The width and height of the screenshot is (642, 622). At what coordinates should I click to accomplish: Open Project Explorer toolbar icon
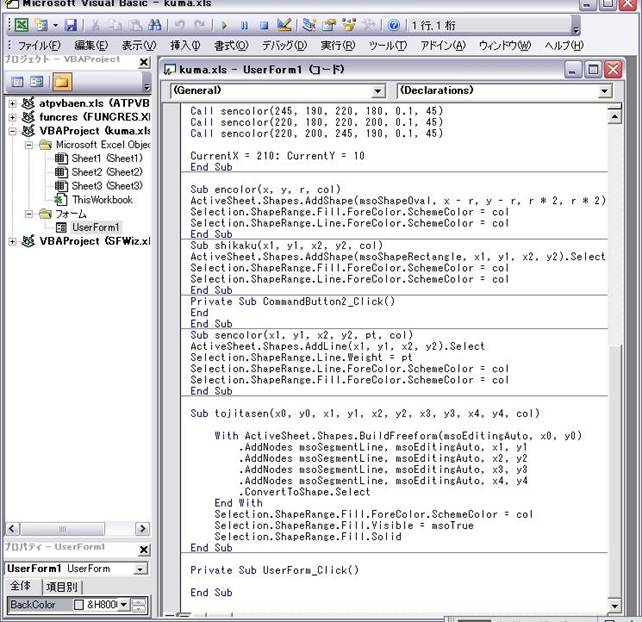pyautogui.click(x=309, y=25)
